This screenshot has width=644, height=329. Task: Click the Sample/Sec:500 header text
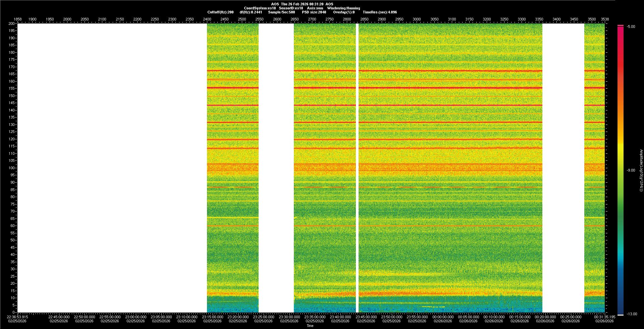[x=281, y=12]
